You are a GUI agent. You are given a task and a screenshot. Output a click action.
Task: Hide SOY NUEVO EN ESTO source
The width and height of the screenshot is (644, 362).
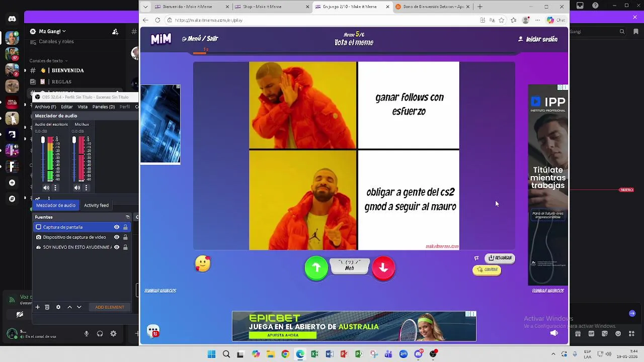tap(117, 247)
